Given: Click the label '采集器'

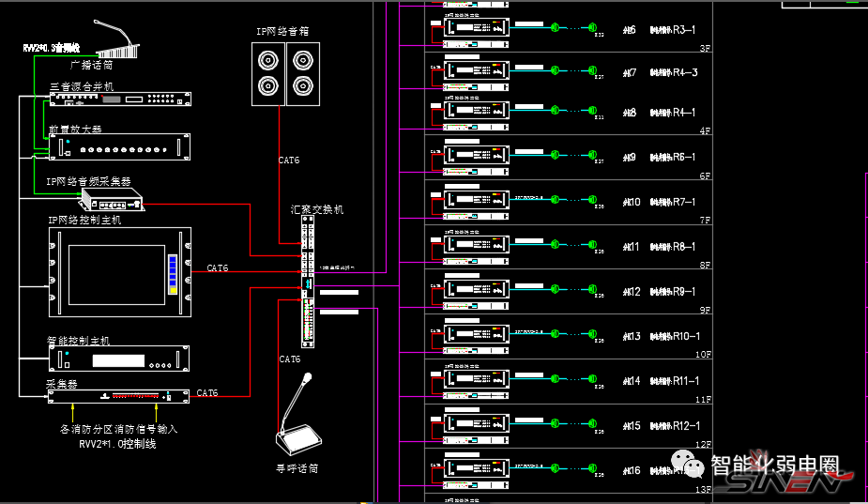Looking at the screenshot, I should (x=61, y=384).
